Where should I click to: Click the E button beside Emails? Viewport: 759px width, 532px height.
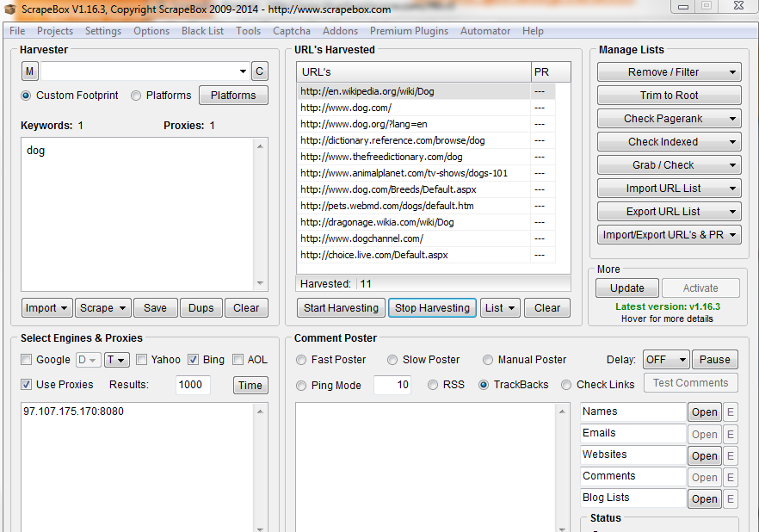pos(730,434)
